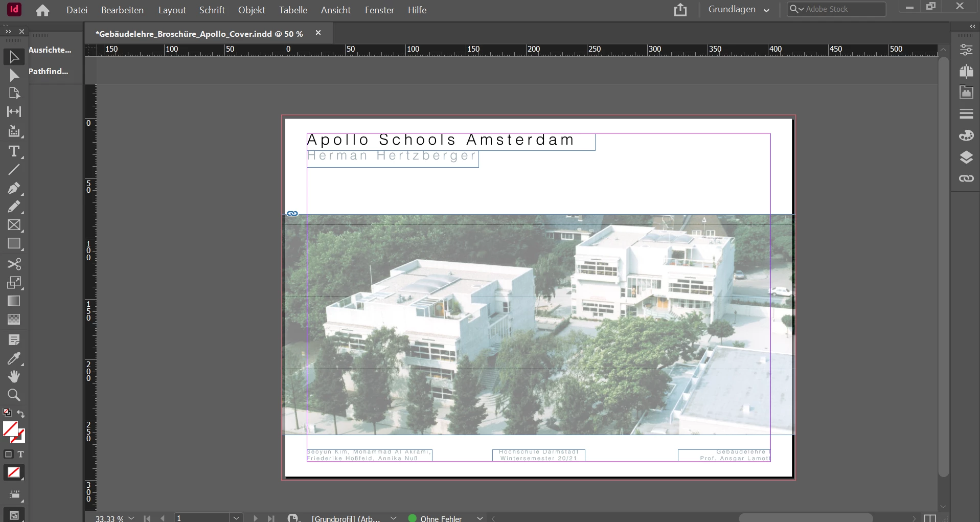This screenshot has width=980, height=522.
Task: Select the Line tool
Action: [x=14, y=170]
